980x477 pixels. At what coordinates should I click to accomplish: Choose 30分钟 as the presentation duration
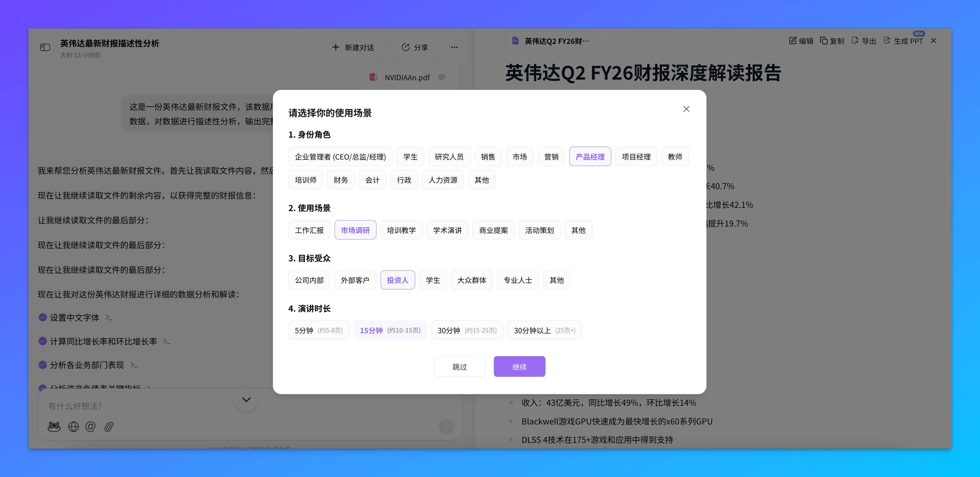click(x=467, y=330)
